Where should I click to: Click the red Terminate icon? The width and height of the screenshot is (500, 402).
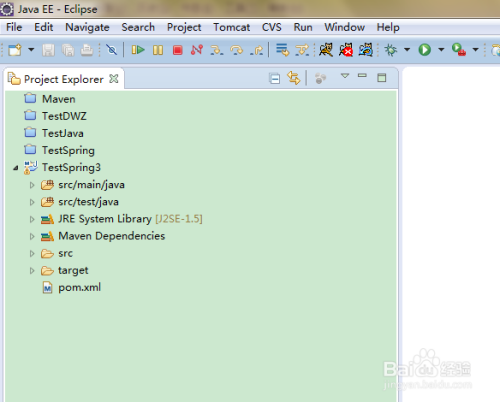click(177, 50)
